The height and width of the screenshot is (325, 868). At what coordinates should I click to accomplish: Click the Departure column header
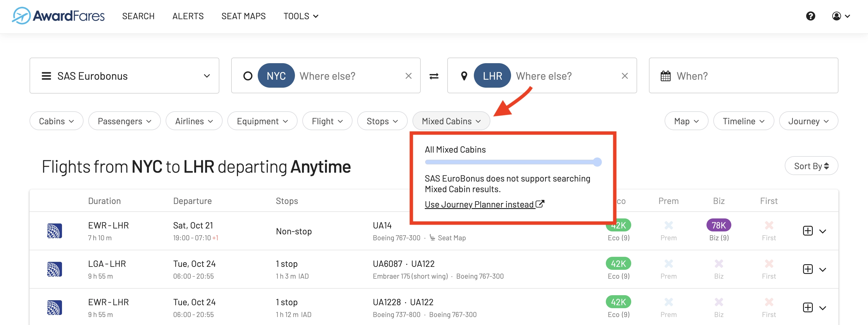192,201
